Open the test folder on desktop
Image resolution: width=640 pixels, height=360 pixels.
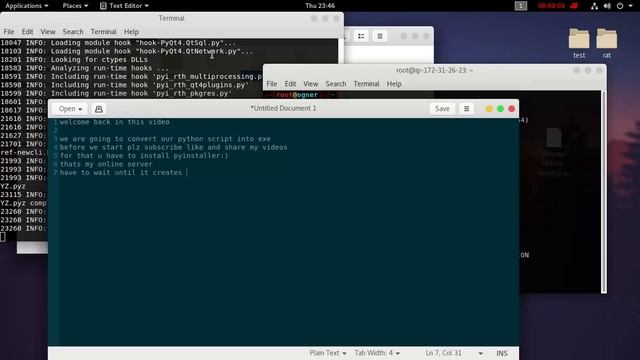tap(579, 43)
